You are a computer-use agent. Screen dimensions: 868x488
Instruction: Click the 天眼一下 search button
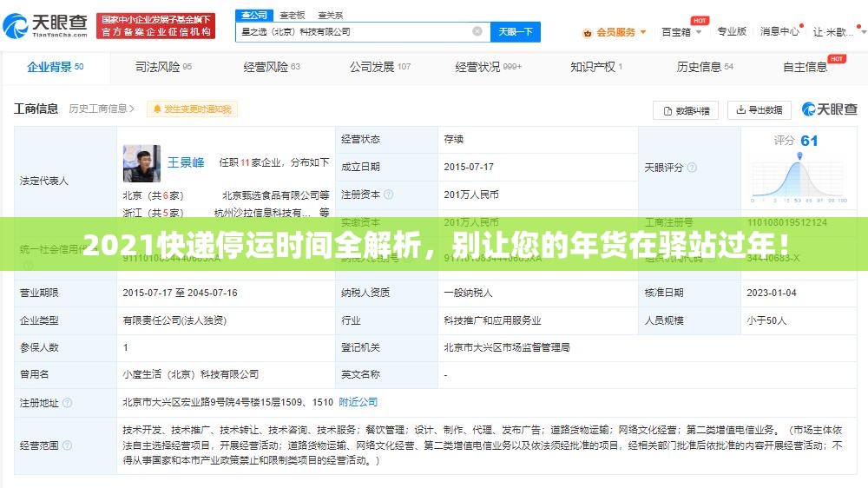[516, 31]
